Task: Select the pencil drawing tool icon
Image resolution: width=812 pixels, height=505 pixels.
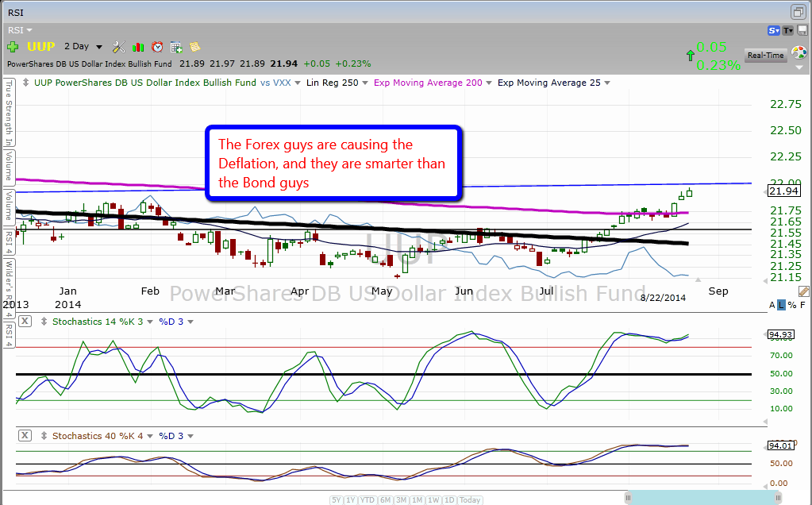Action: point(803,291)
